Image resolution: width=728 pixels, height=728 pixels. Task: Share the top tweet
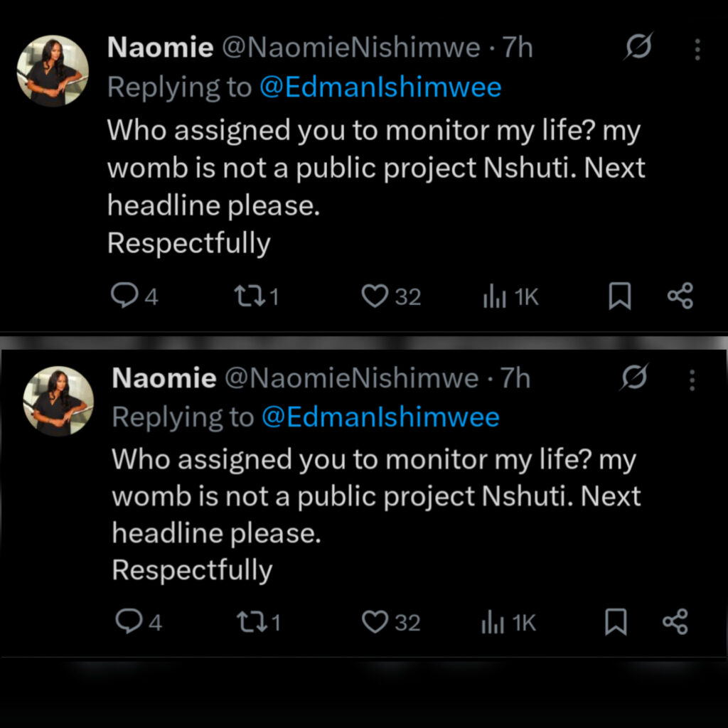[680, 296]
